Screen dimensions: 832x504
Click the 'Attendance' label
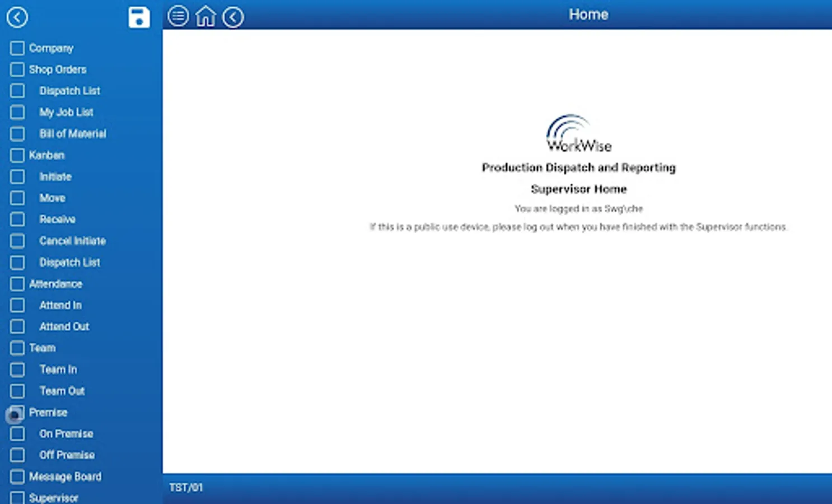pos(55,284)
